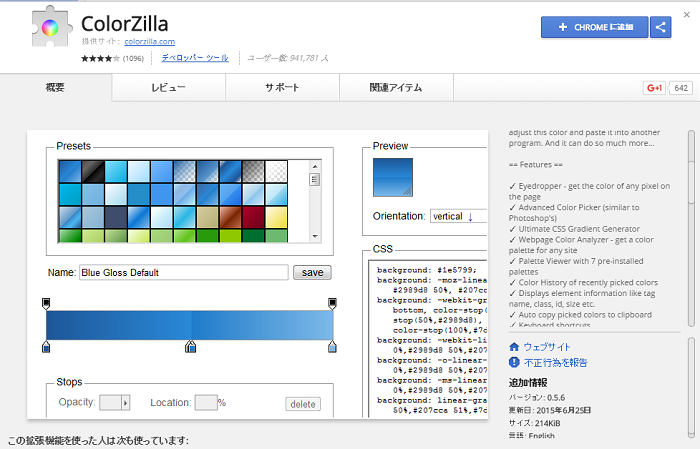Open the colorzilla.com provider link
Image resolution: width=700 pixels, height=449 pixels.
pyautogui.click(x=150, y=42)
